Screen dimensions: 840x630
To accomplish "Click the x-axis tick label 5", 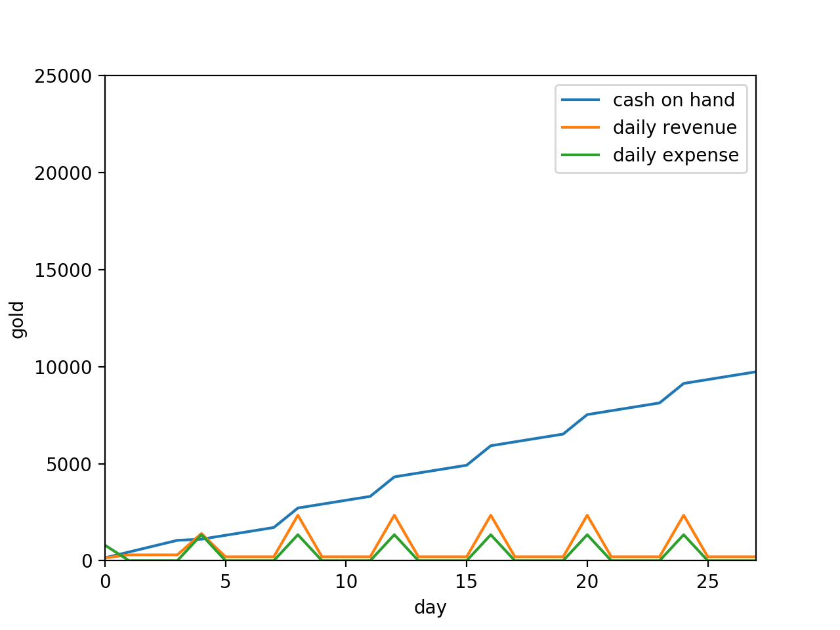I will [x=226, y=581].
